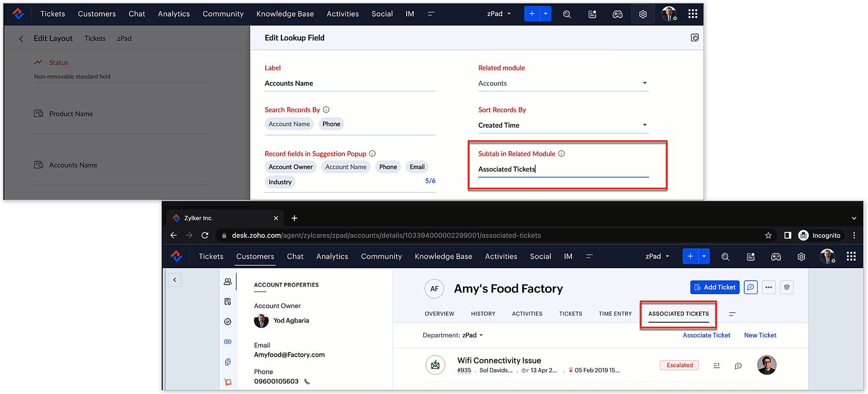Expand more account subtabs after Associated Tickets
This screenshot has height=394, width=868.
[732, 314]
